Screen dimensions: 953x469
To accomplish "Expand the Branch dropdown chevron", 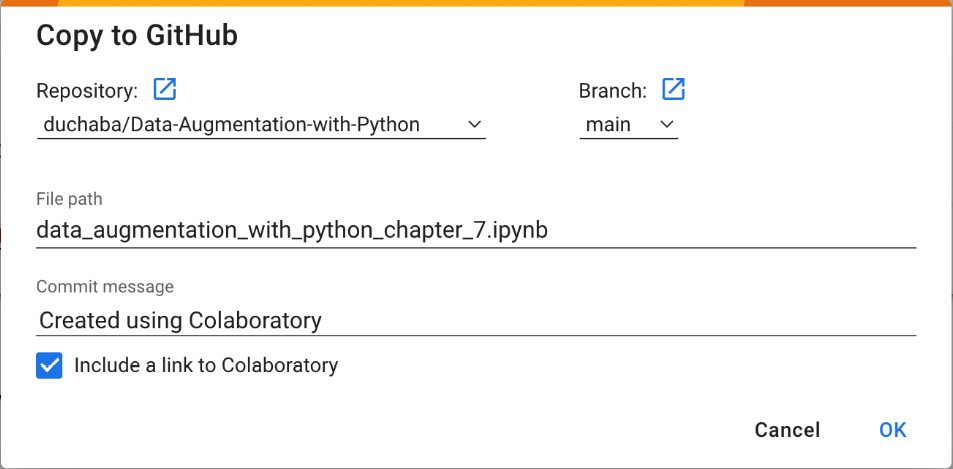I will (x=667, y=125).
